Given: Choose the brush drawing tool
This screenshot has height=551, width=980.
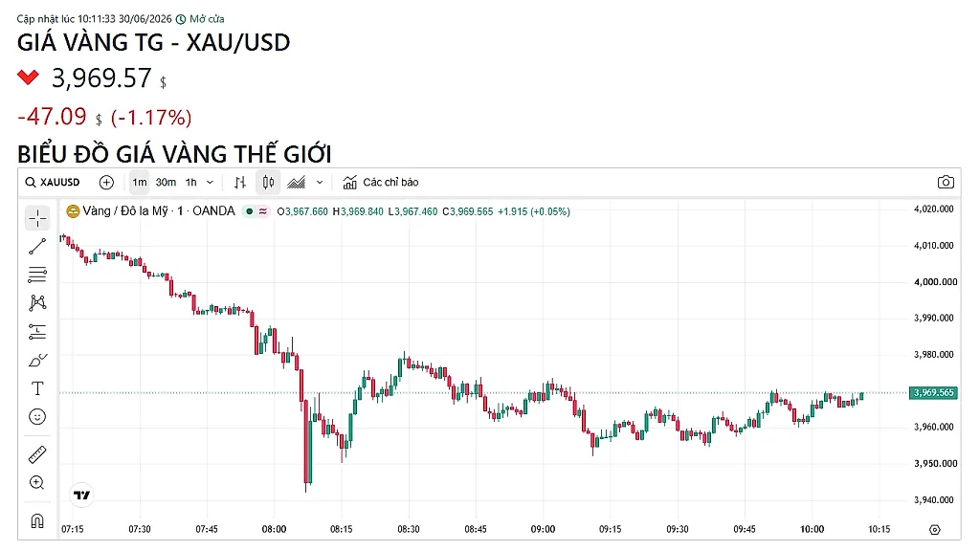Looking at the screenshot, I should (x=37, y=361).
